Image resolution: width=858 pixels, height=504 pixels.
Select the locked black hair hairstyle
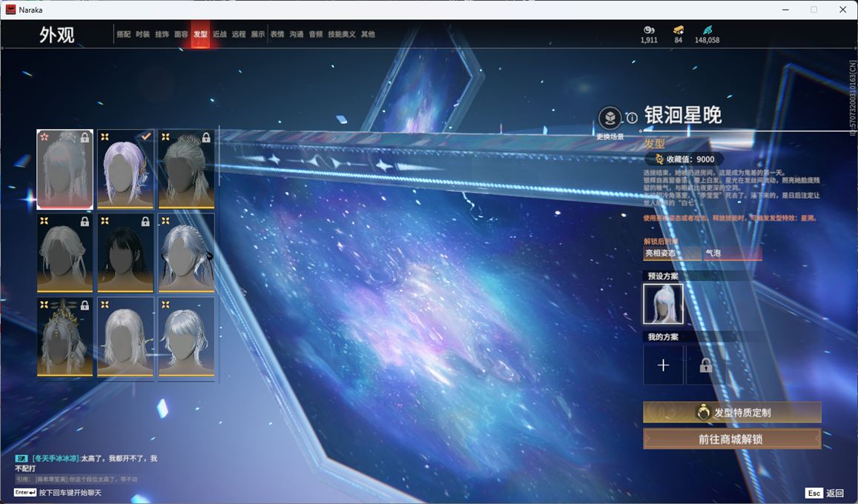click(125, 253)
